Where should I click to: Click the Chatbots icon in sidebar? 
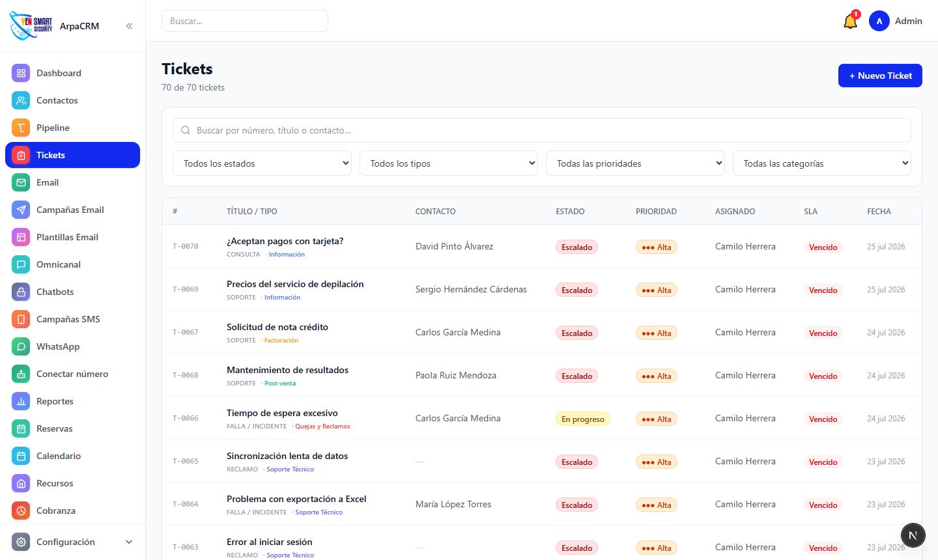[x=21, y=292]
